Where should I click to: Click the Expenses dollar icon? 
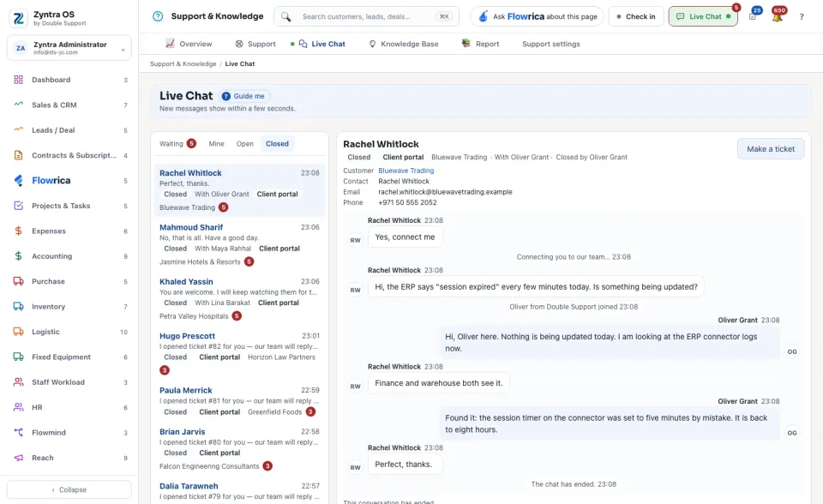18,231
